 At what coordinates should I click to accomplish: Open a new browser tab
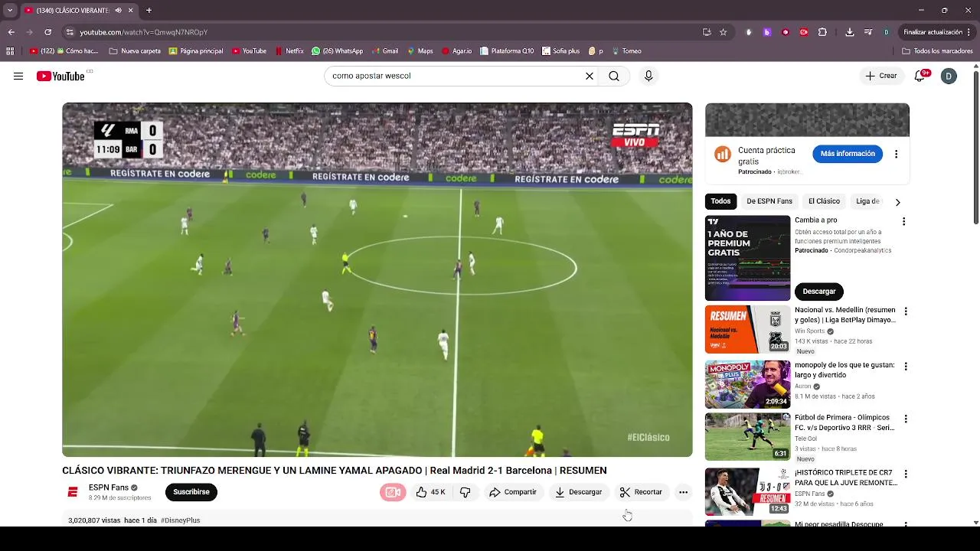[x=149, y=10]
